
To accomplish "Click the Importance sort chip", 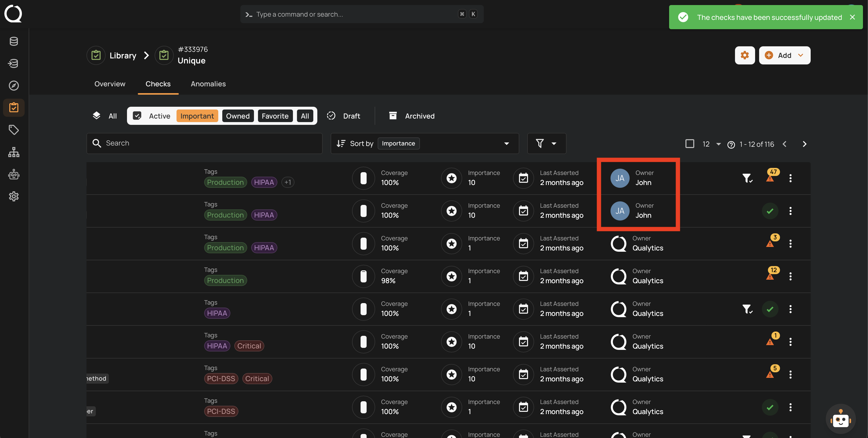I will [x=398, y=143].
